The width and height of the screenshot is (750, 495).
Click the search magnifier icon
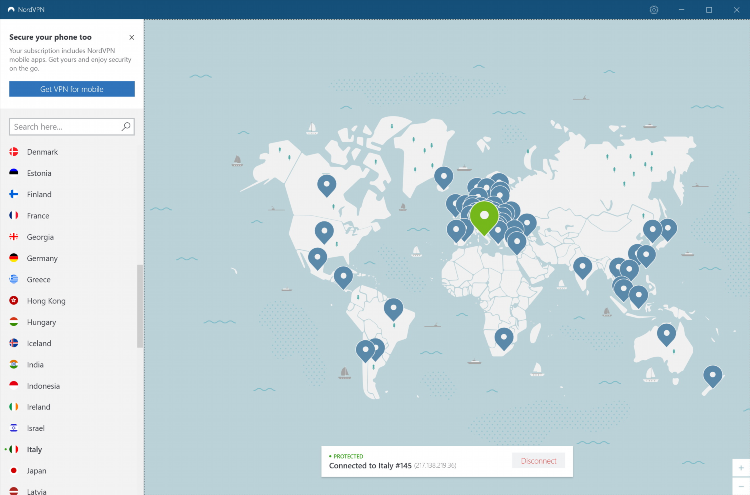(126, 126)
